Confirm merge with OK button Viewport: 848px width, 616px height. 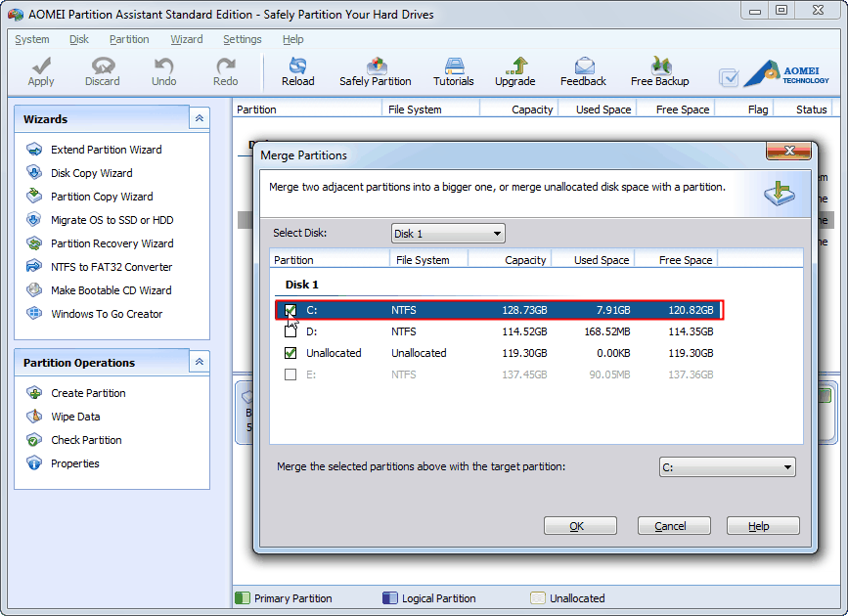coord(580,526)
